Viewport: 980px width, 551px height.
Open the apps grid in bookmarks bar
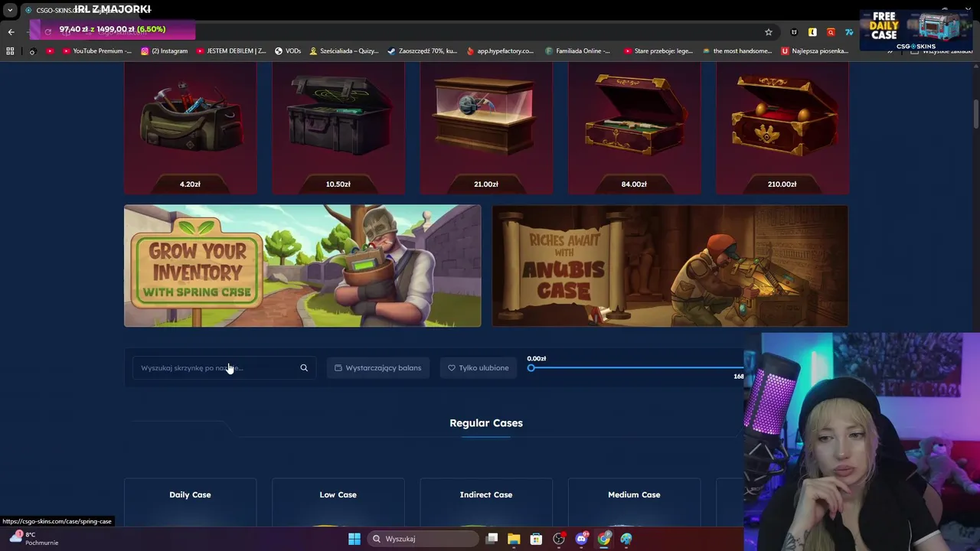point(10,51)
